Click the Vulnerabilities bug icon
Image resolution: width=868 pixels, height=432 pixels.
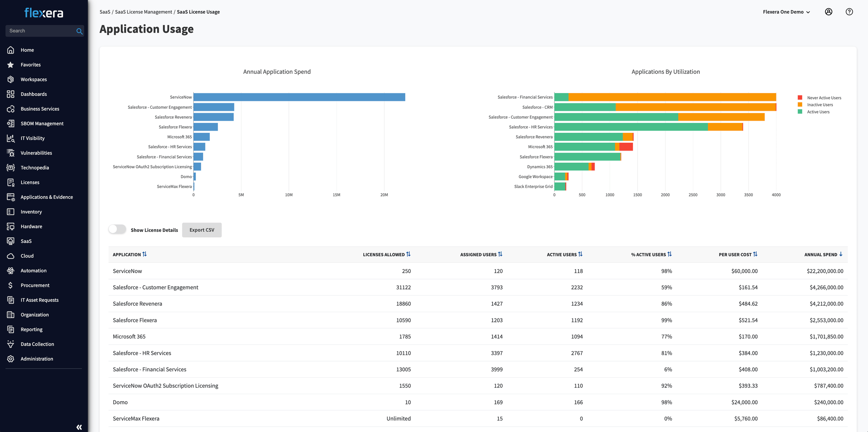11,153
